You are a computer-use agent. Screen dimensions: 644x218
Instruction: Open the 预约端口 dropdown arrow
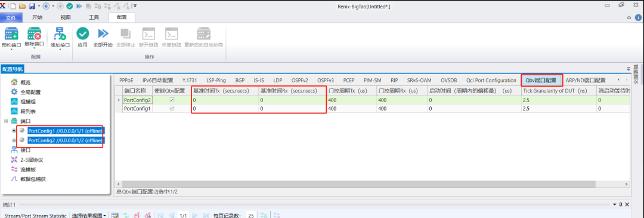[11, 50]
